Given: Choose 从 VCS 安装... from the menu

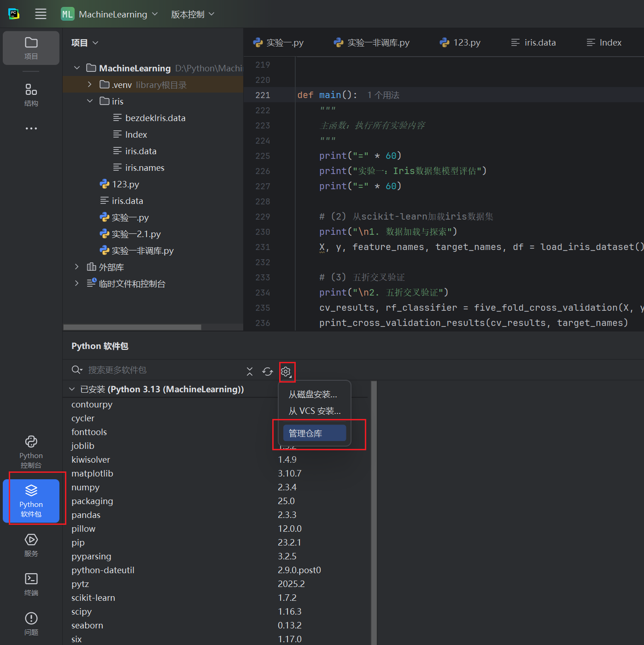Looking at the screenshot, I should pos(315,411).
